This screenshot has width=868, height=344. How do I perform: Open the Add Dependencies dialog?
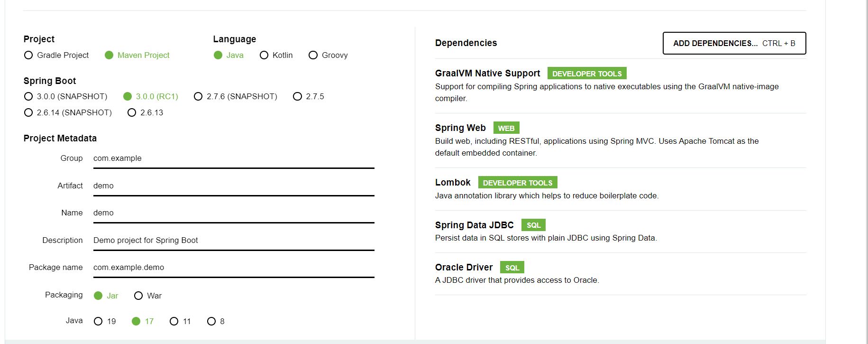click(x=734, y=43)
